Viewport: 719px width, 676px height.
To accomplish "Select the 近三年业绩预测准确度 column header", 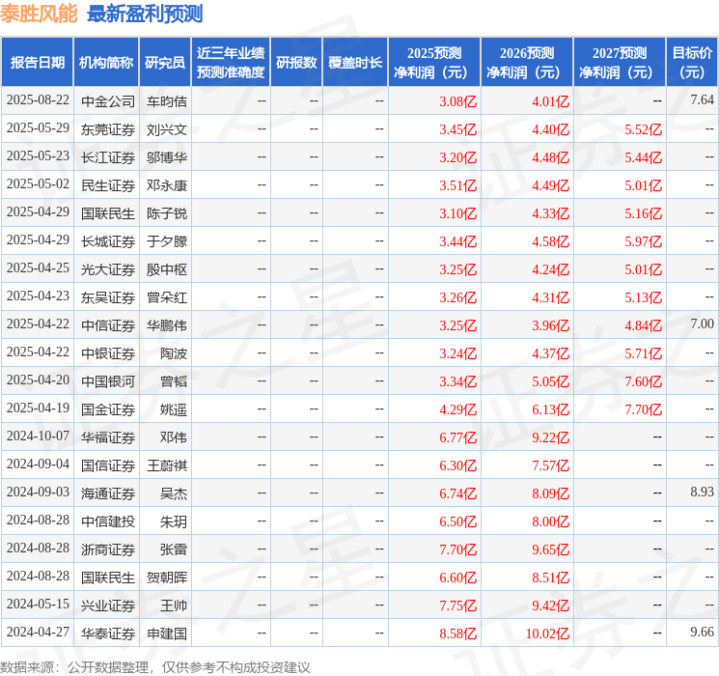I will point(230,63).
